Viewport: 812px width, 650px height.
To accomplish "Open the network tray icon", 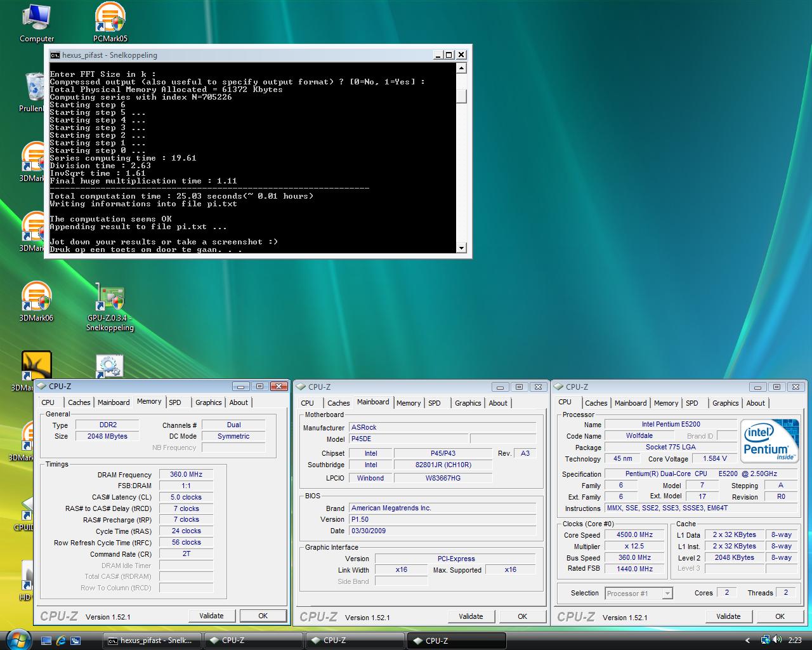I will [765, 640].
